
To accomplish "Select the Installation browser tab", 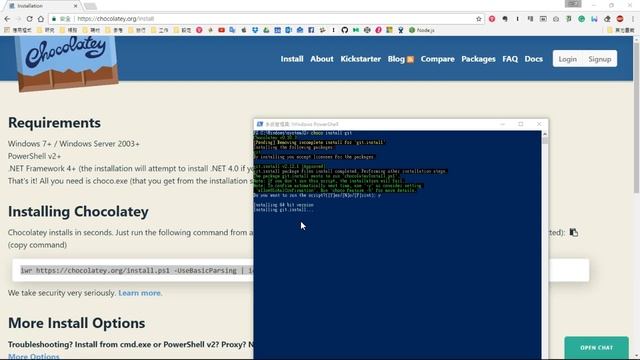I will 43,6.
